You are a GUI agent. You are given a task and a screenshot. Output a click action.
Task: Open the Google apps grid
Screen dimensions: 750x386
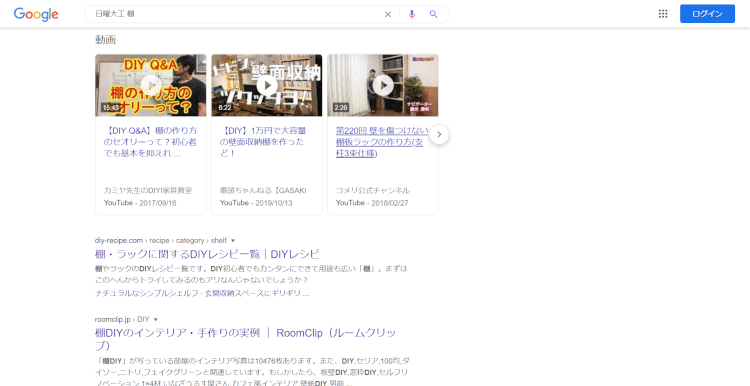pos(663,14)
